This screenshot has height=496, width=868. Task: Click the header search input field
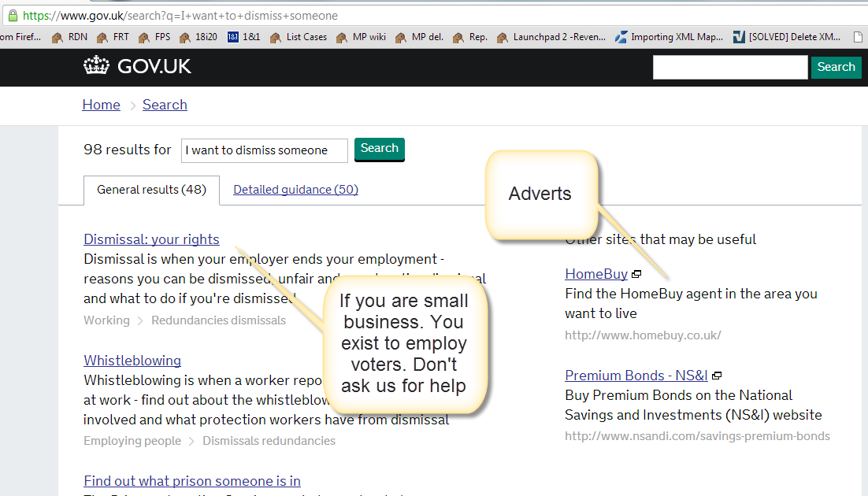coord(729,67)
